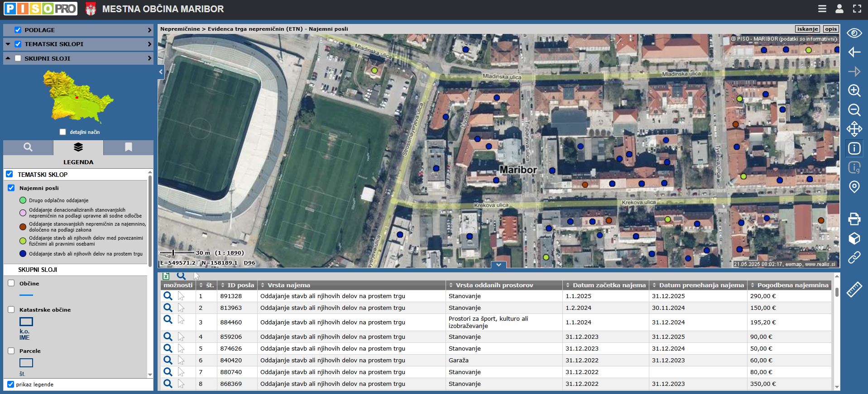Click the location pin marker tool
This screenshot has width=868, height=394.
coord(854,187)
